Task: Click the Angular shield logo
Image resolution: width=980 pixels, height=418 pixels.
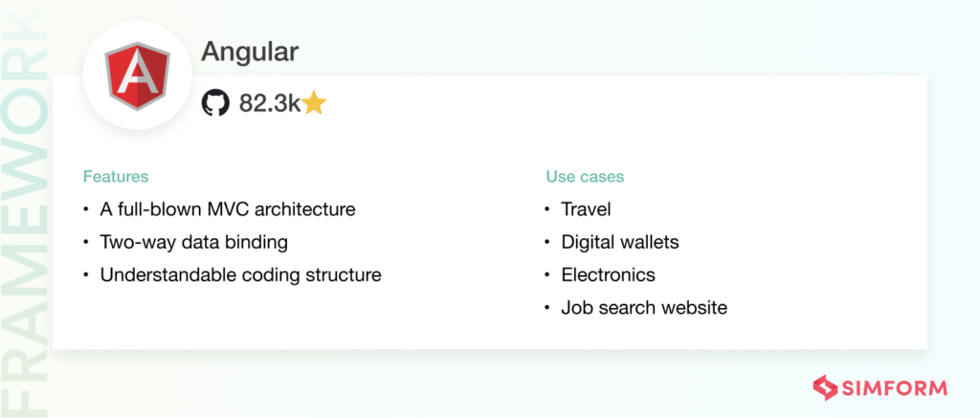Action: (x=137, y=75)
